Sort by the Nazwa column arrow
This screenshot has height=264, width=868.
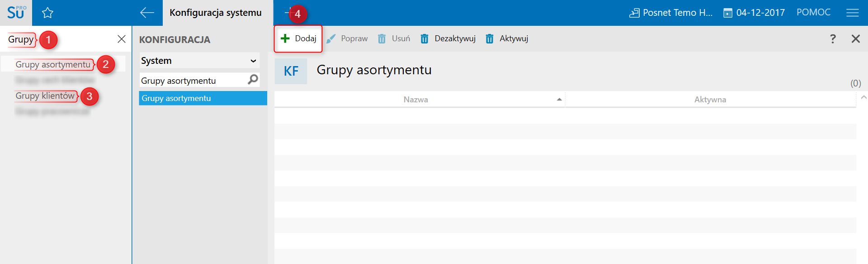click(559, 100)
